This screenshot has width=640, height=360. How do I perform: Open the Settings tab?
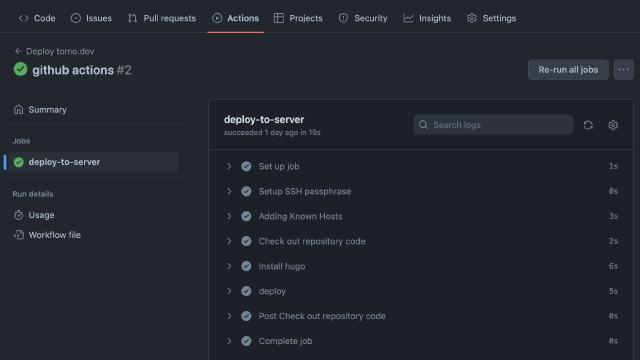click(491, 18)
